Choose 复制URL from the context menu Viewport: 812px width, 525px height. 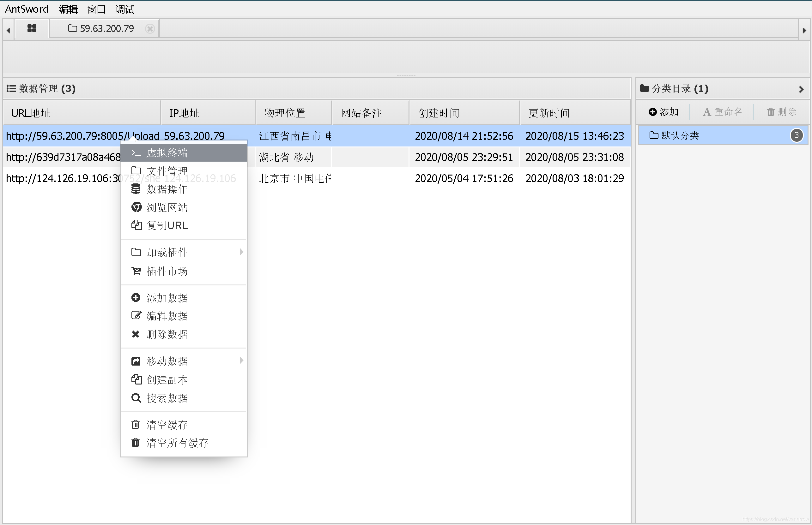(184, 225)
